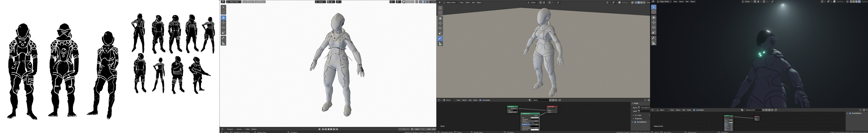Enable Color checkbox in Node panel

tap(636, 115)
